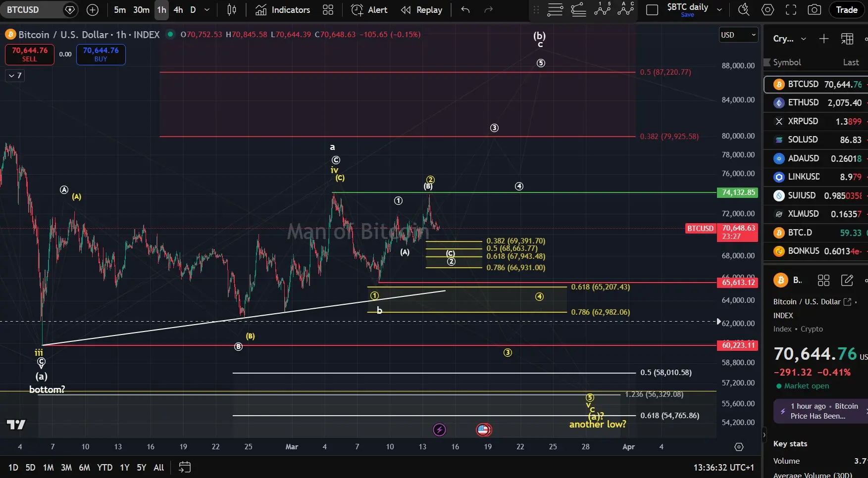Image resolution: width=868 pixels, height=478 pixels.
Task: Open the USD currency dropdown
Action: click(x=738, y=35)
